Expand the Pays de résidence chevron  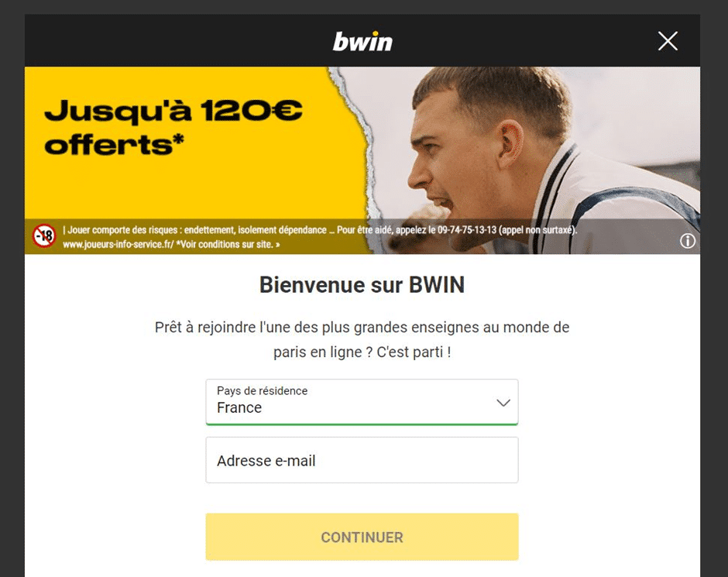click(x=503, y=403)
